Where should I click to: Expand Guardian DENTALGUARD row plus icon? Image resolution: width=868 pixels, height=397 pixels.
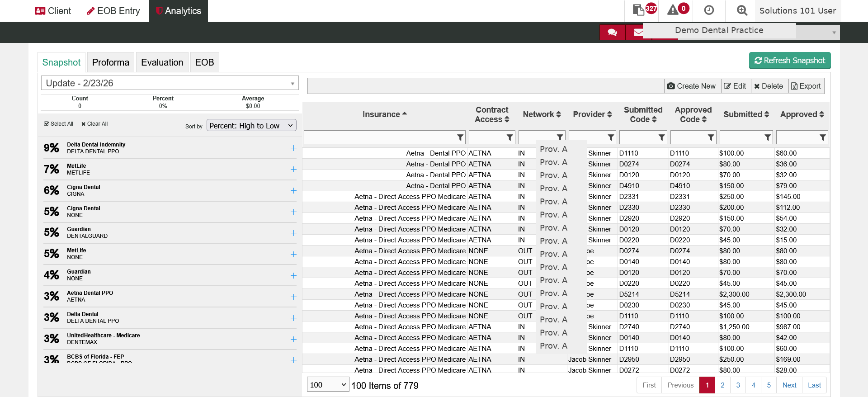coord(293,233)
